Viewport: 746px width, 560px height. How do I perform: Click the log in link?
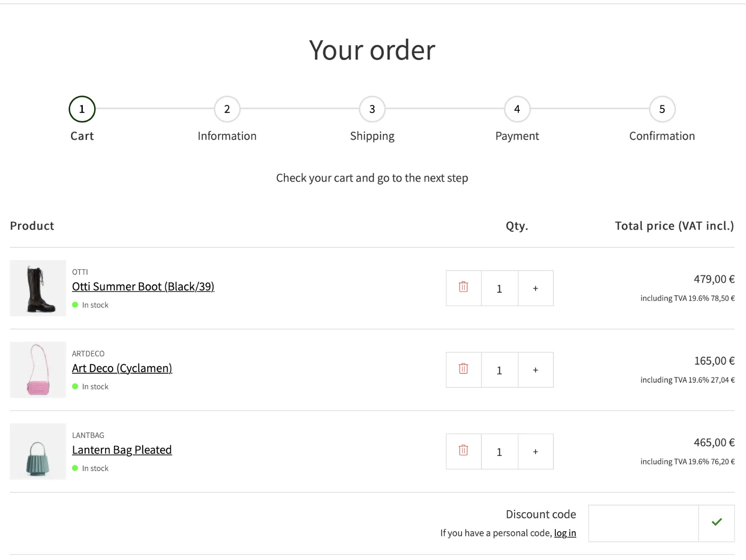tap(565, 533)
